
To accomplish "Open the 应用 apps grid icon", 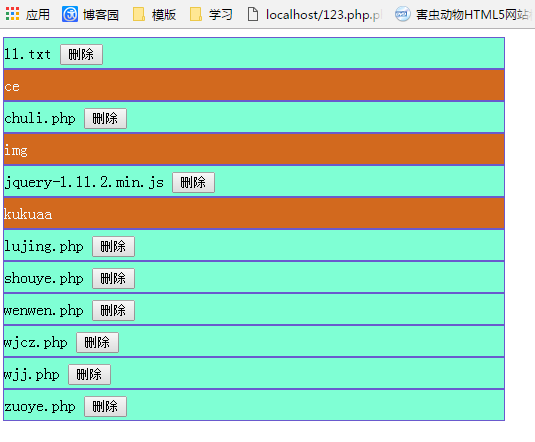I will tap(12, 14).
